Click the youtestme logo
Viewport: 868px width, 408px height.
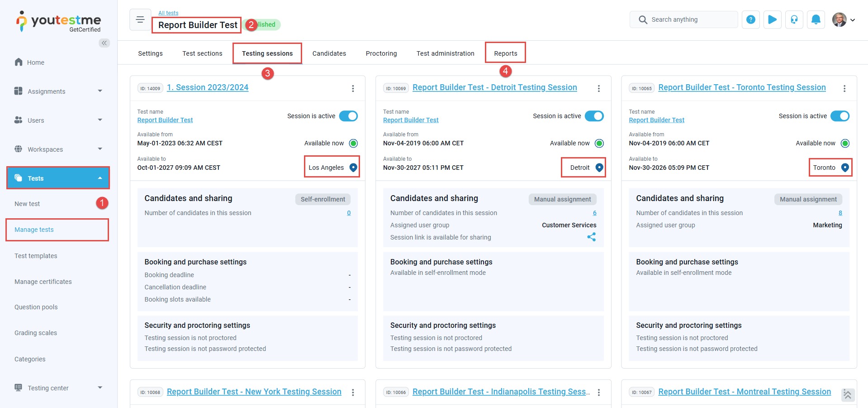pos(58,21)
